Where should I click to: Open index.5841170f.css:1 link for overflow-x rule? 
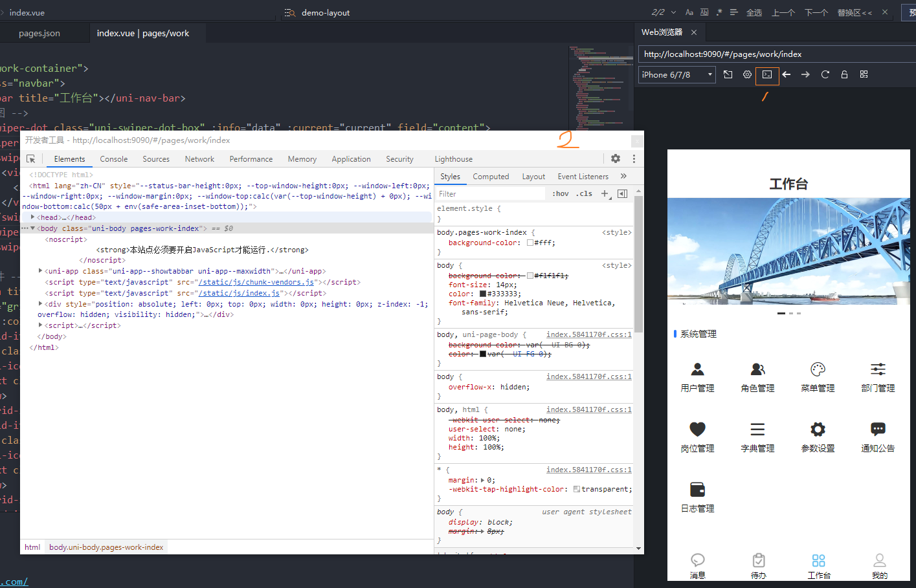588,376
